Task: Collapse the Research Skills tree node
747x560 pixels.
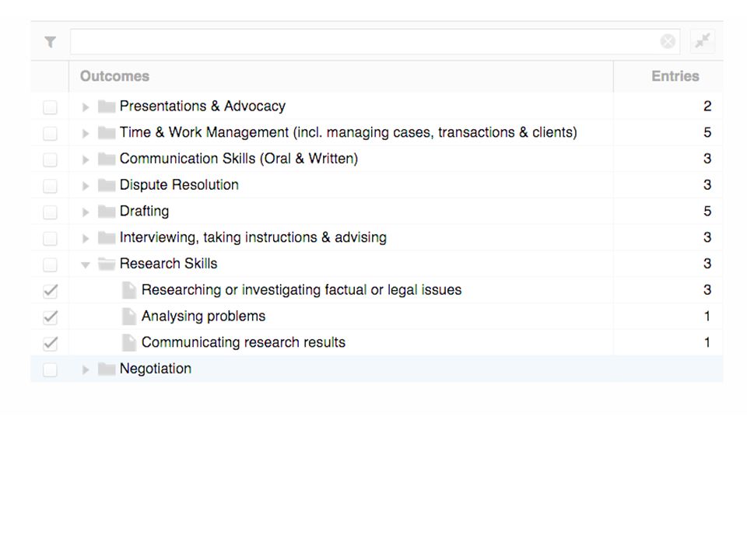Action: (x=86, y=264)
